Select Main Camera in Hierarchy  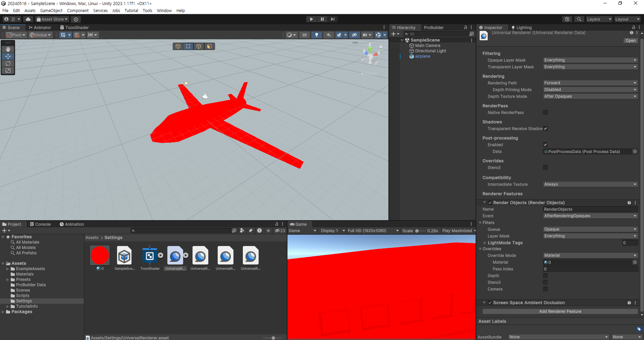click(428, 46)
